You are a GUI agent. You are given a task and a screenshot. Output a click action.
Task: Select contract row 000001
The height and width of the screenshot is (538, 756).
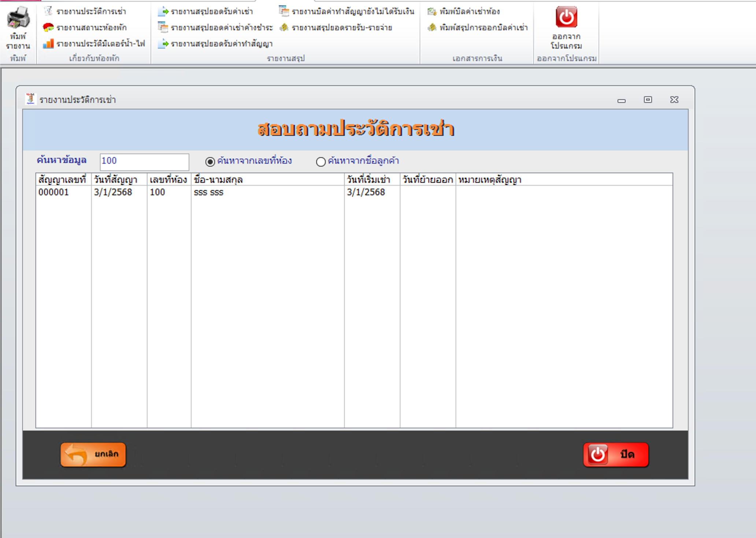[x=354, y=192]
